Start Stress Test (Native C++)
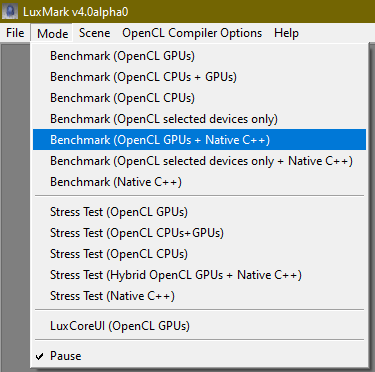The image size is (375, 372). (x=199, y=296)
